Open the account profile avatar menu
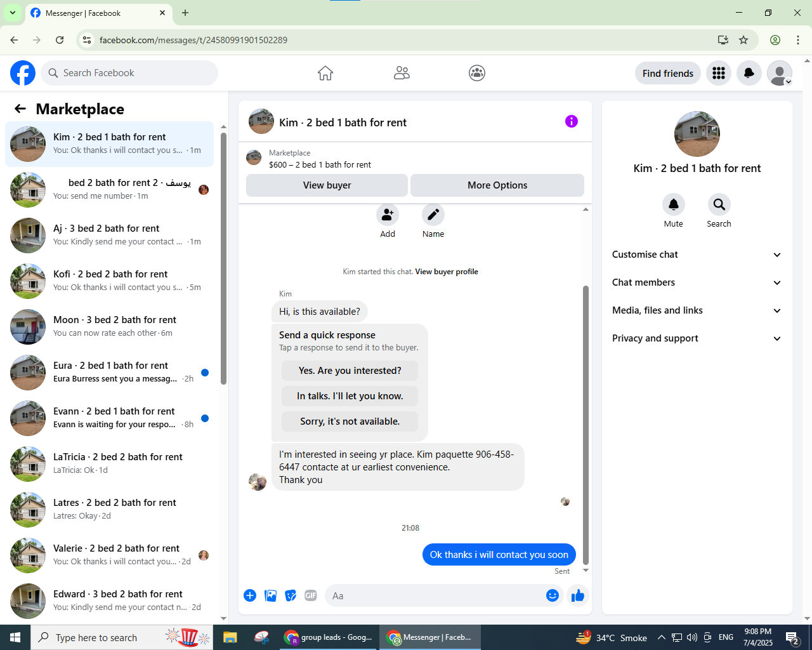 click(x=780, y=73)
